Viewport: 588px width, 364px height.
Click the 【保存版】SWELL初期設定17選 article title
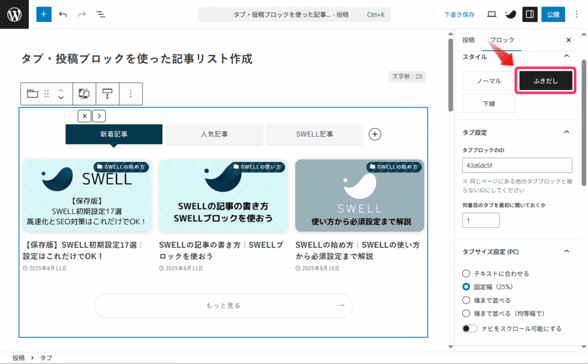click(x=83, y=250)
